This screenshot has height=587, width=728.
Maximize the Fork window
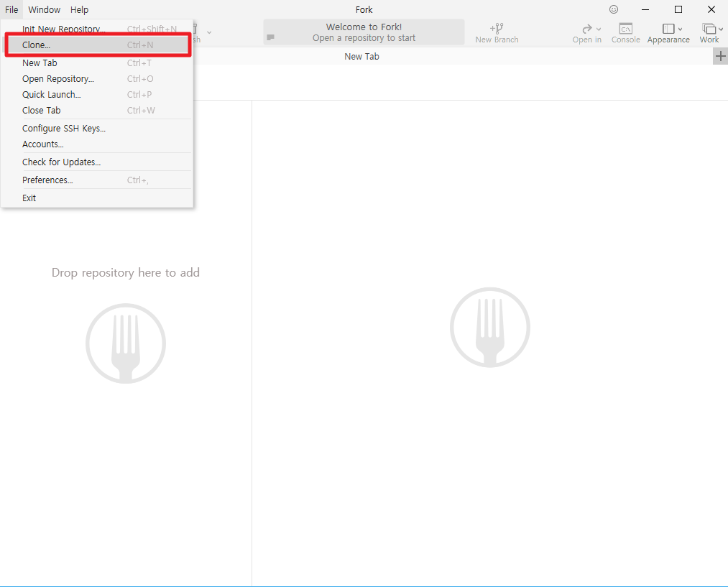coord(678,9)
